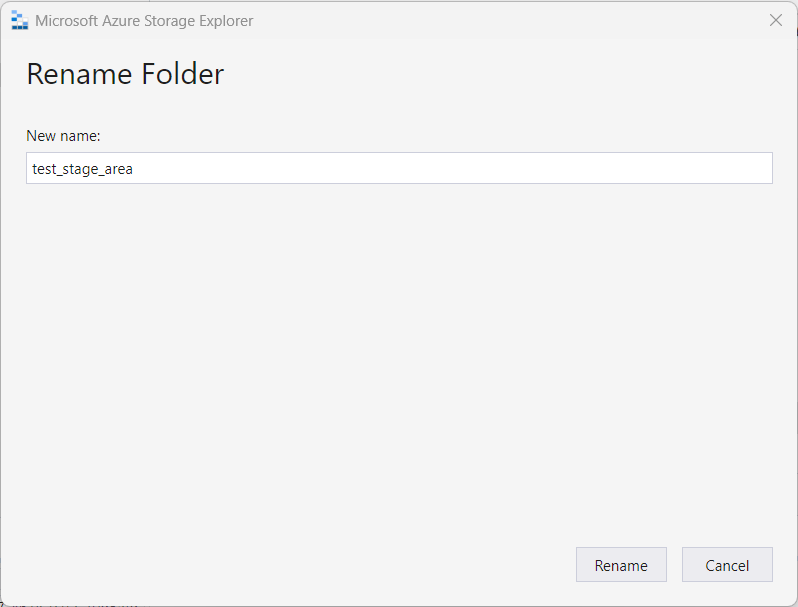This screenshot has height=607, width=798.
Task: Cancel the folder rename
Action: (x=727, y=565)
